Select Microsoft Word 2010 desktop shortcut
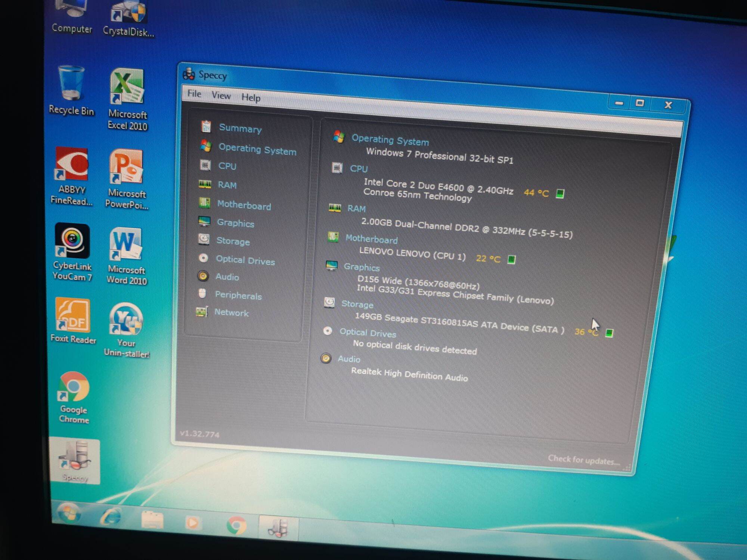The height and width of the screenshot is (560, 747). tap(126, 256)
